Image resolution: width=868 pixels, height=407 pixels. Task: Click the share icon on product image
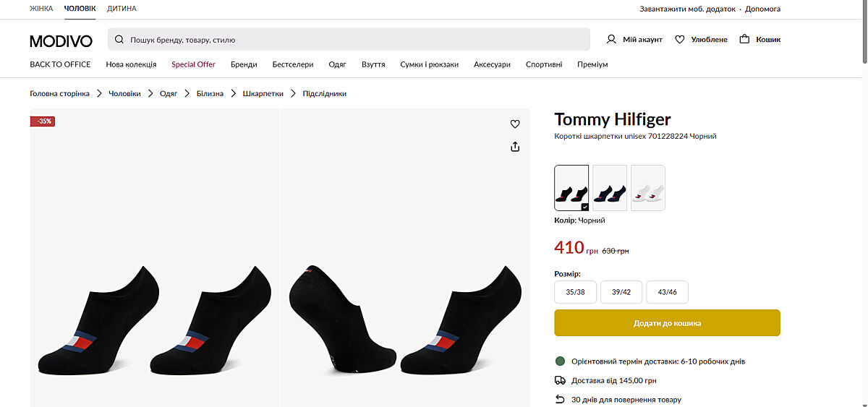pyautogui.click(x=515, y=147)
